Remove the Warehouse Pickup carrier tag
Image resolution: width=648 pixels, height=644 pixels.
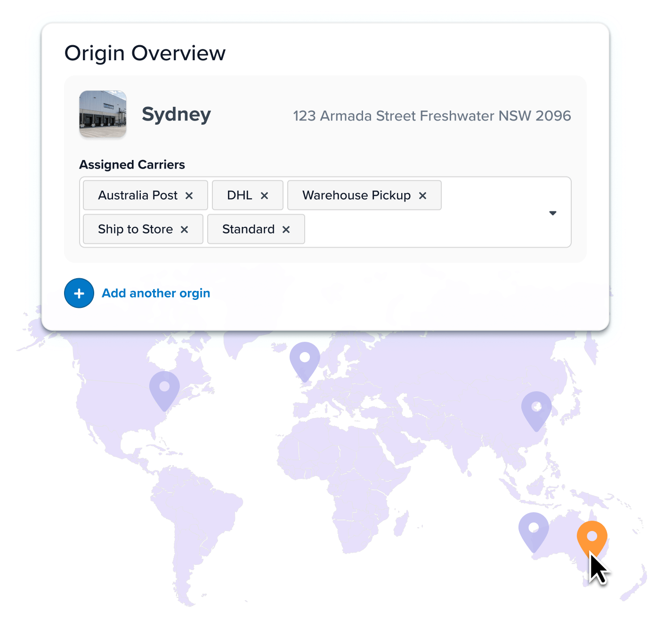[422, 195]
